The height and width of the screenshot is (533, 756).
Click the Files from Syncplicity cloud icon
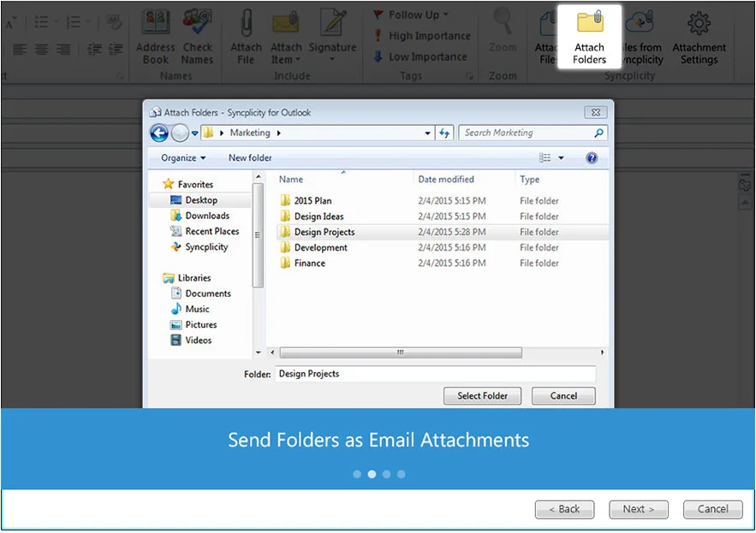click(x=640, y=22)
